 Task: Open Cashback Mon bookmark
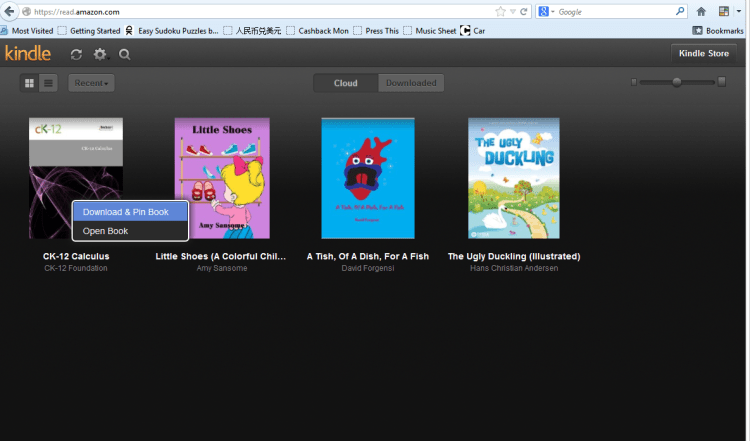pos(318,31)
